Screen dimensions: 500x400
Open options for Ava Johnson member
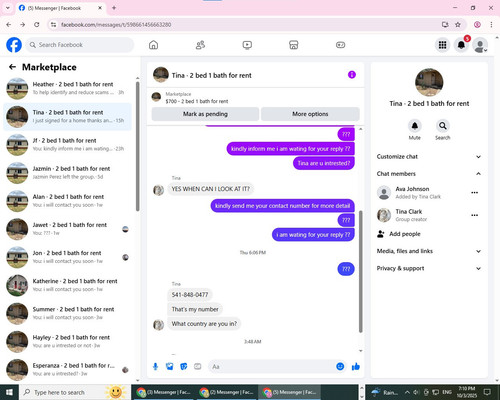(475, 192)
